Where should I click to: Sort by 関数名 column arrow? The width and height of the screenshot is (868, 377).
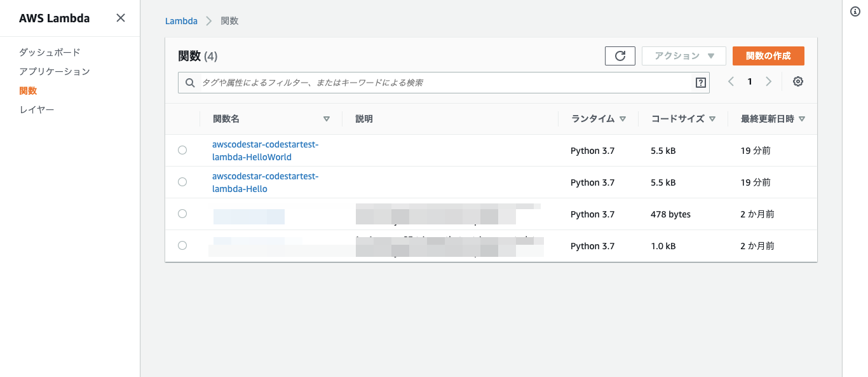[x=327, y=119]
